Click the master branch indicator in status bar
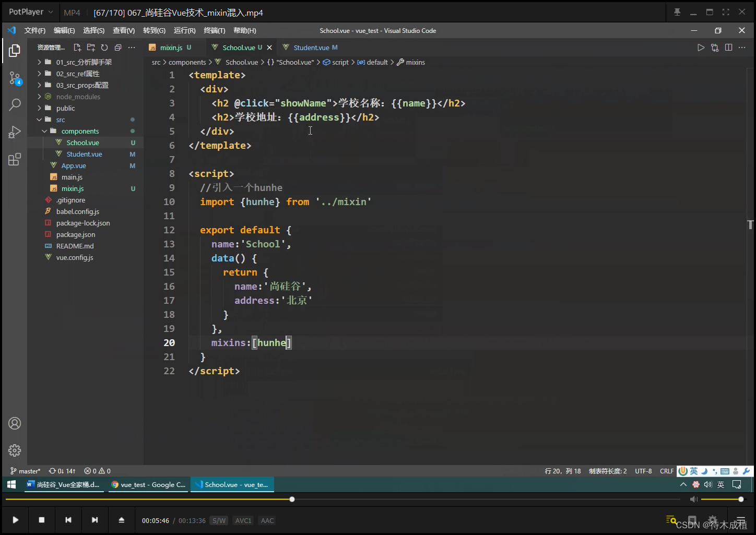Screen dimensions: 756x535 [25, 471]
